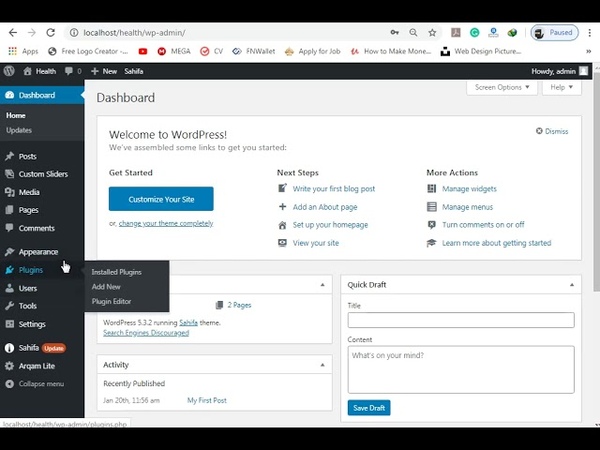Select Add New in Plugins flyout
The width and height of the screenshot is (600, 450).
pos(106,287)
